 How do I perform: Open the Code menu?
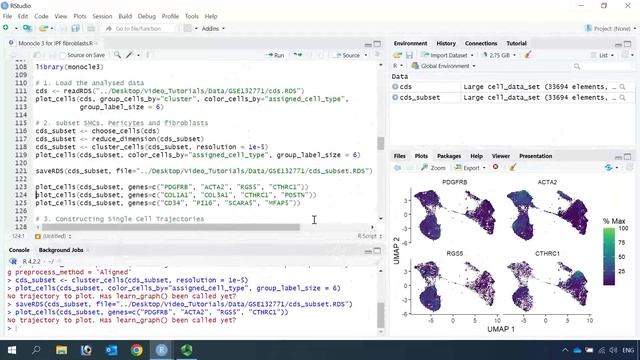click(x=41, y=16)
